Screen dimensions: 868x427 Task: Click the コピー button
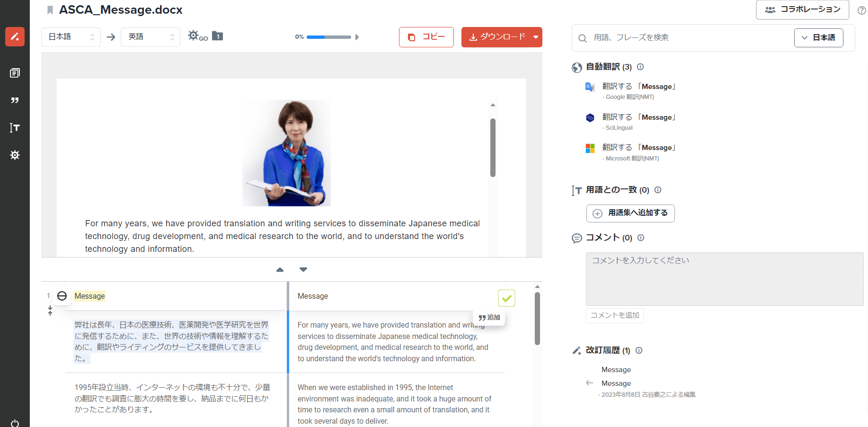click(426, 37)
